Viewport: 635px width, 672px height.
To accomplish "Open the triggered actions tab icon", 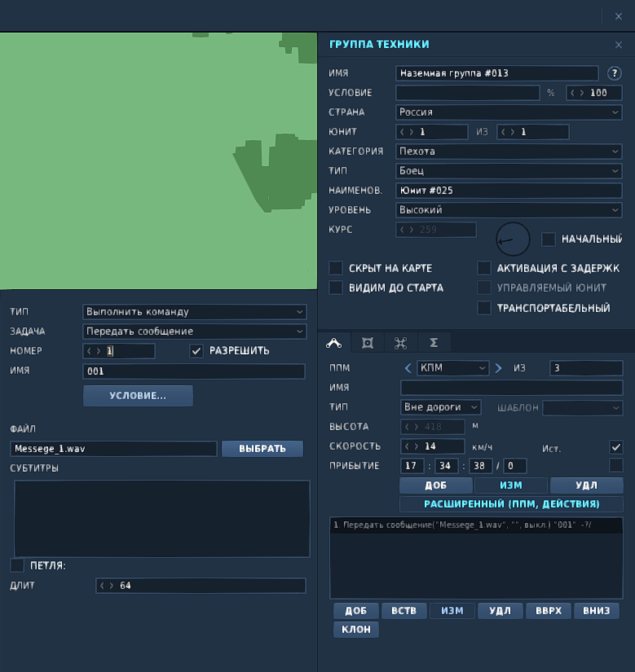I will 368,343.
